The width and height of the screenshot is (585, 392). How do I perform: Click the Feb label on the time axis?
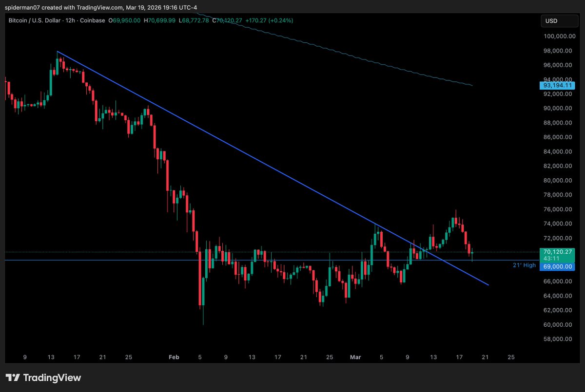174,357
